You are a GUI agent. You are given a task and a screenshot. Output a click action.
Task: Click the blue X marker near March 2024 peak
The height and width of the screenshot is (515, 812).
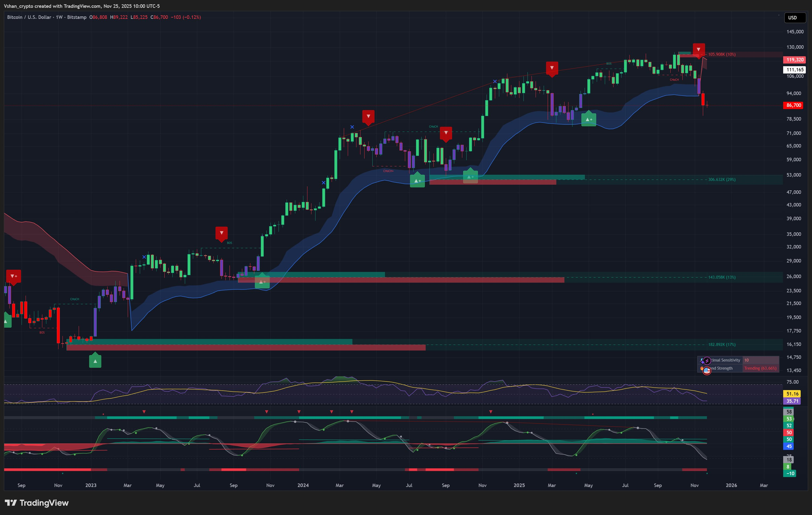(352, 127)
